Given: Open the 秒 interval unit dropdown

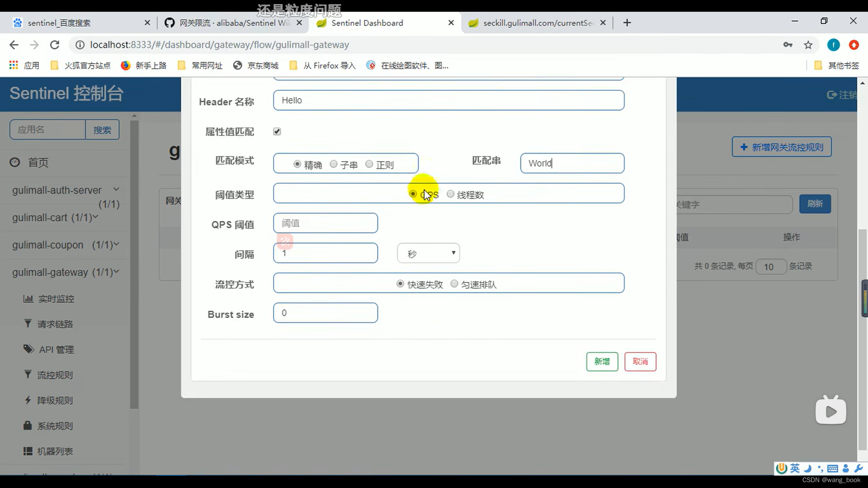Looking at the screenshot, I should 428,253.
